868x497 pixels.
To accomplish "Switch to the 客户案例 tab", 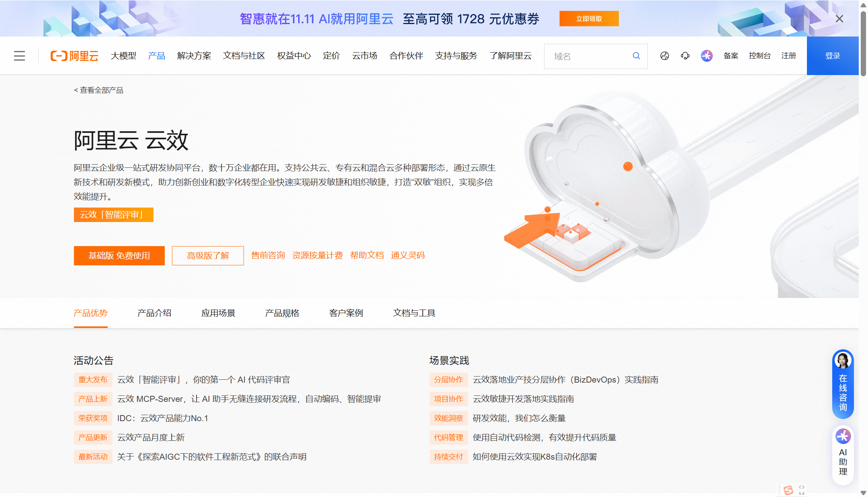I will pyautogui.click(x=346, y=313).
